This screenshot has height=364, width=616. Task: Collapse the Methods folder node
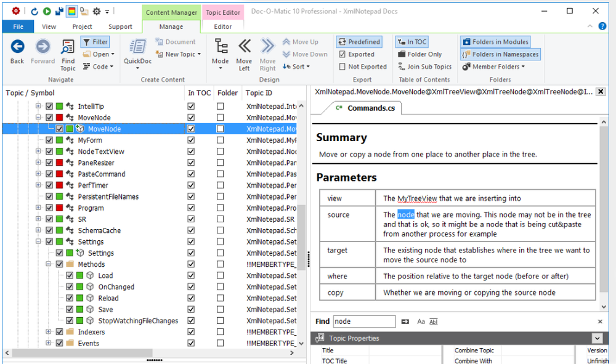pos(48,264)
